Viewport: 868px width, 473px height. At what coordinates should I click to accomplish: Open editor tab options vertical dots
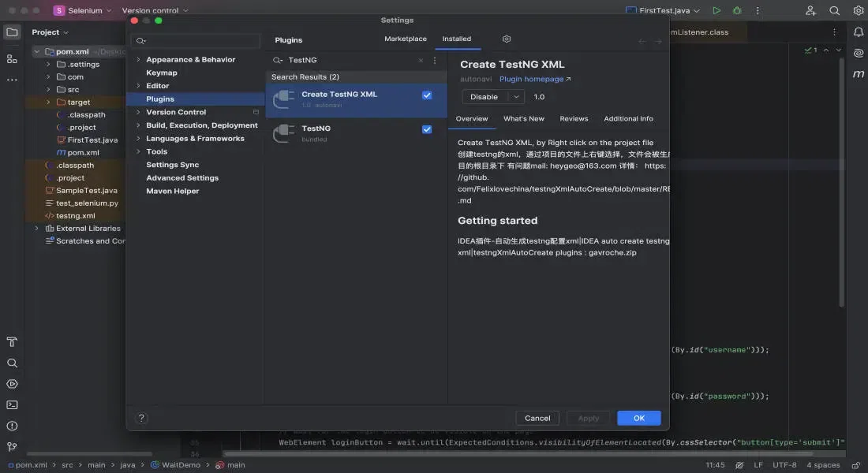[834, 32]
